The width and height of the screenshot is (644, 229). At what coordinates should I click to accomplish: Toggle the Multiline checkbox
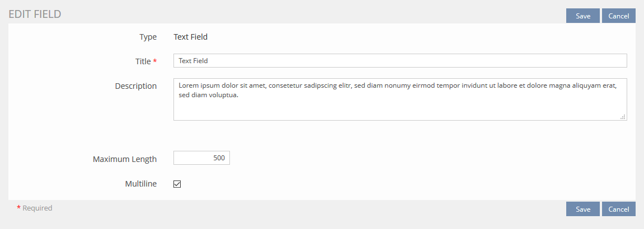pos(177,184)
